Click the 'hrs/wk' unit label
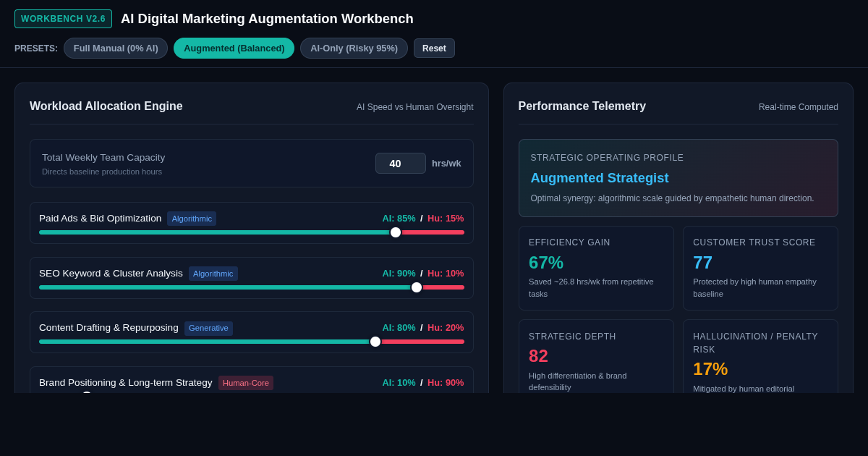Viewport: 868px width, 456px height. point(446,164)
